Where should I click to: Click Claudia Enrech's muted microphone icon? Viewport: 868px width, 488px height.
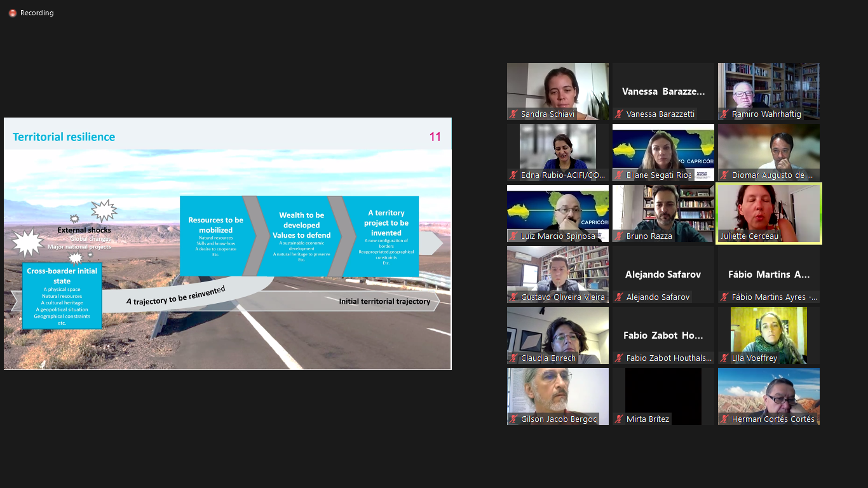pos(513,358)
